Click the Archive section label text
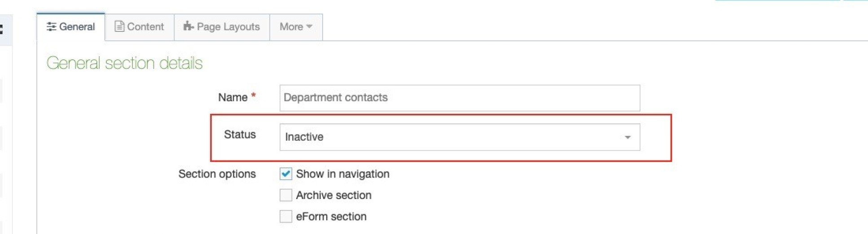The width and height of the screenshot is (868, 234). tap(333, 195)
